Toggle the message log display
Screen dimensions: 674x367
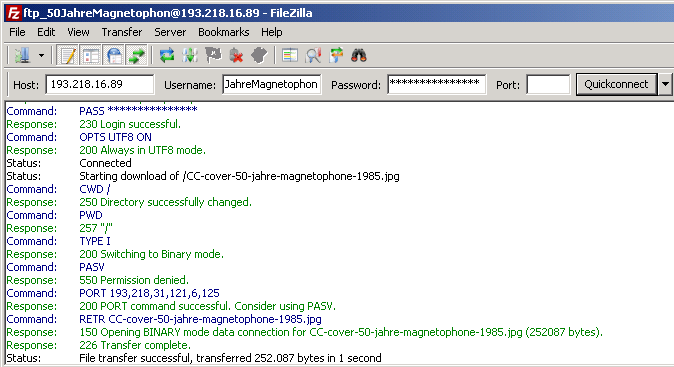point(68,55)
